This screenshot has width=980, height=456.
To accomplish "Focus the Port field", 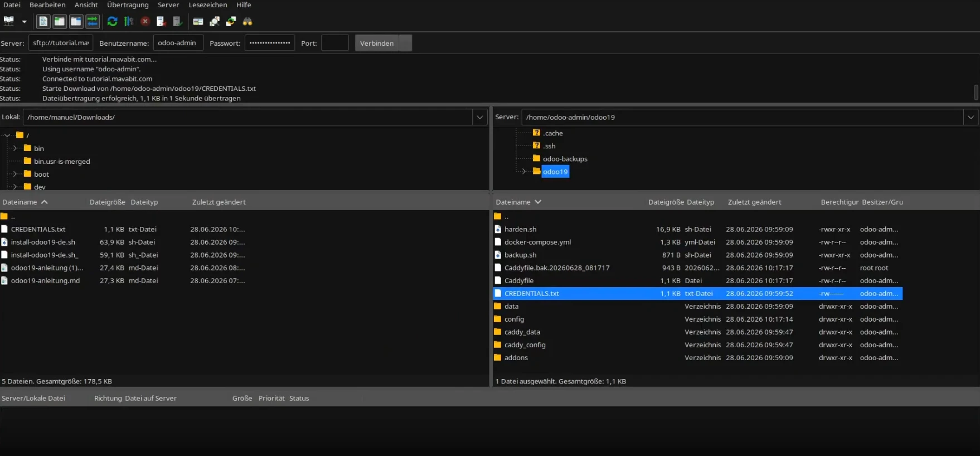I will click(x=335, y=43).
